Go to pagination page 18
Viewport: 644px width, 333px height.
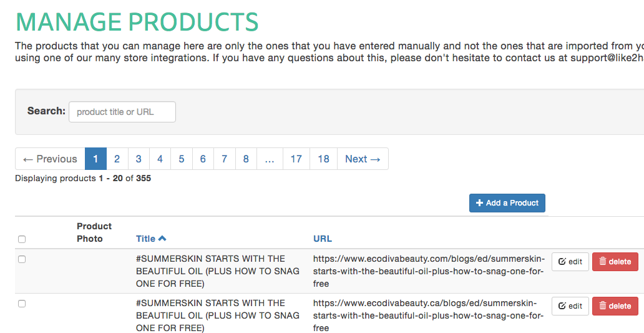coord(323,159)
